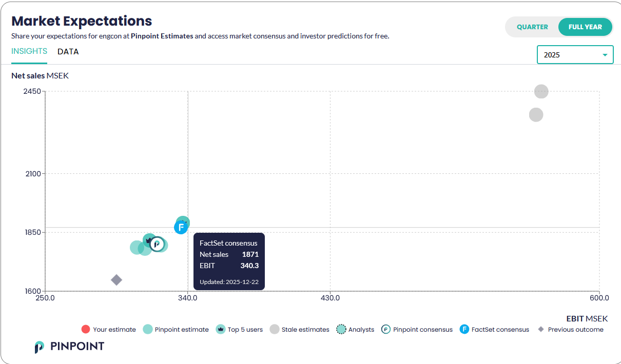Click the Pinpoint consensus marker on chart
Viewport: 621px width, 364px height.
pyautogui.click(x=157, y=244)
